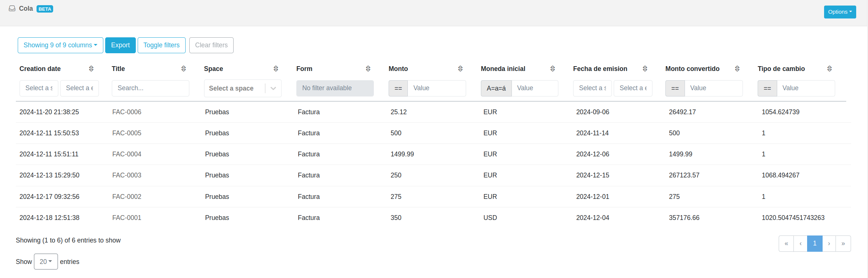The height and width of the screenshot is (278, 868).
Task: Click the Title column sort icon
Action: (183, 69)
